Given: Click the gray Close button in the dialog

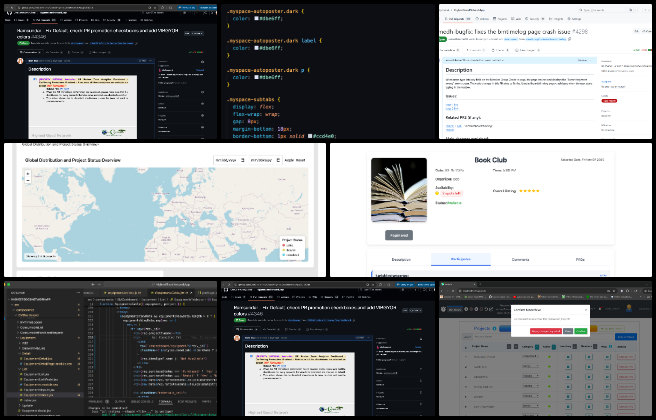Looking at the screenshot, I should point(567,331).
